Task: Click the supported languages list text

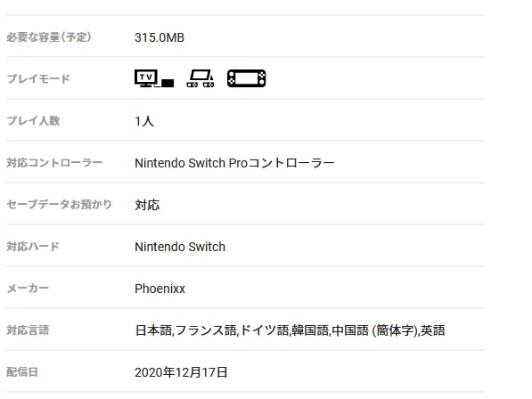Action: pos(290,330)
